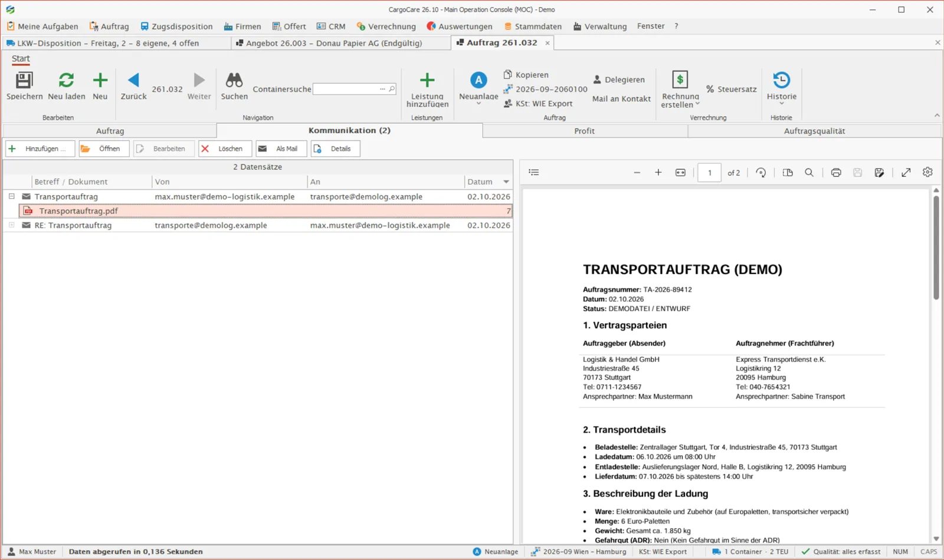This screenshot has width=944, height=560.
Task: Print the PDF document
Action: 836,172
